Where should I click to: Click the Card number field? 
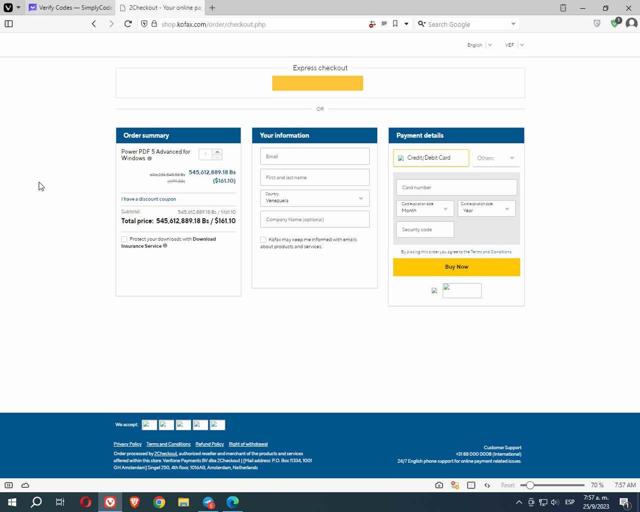pos(456,187)
